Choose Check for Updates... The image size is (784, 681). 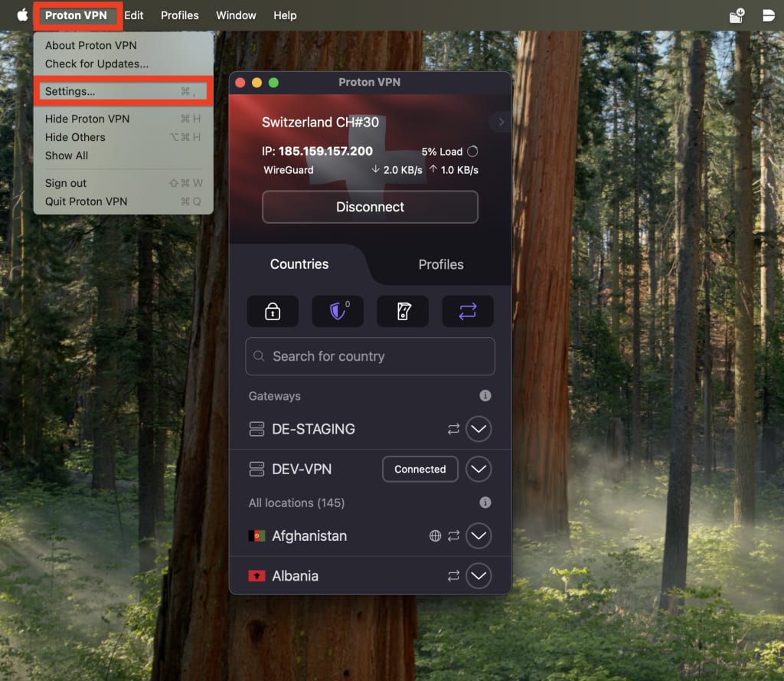(x=123, y=64)
